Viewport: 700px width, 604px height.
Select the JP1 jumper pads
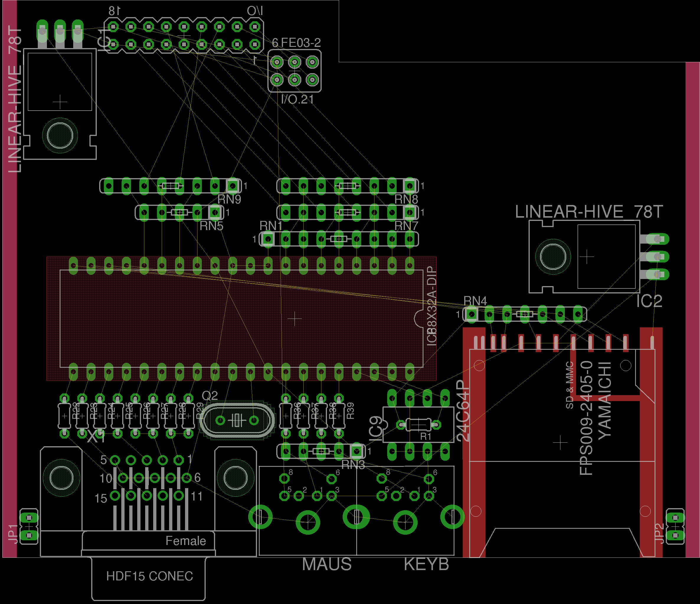pyautogui.click(x=29, y=526)
